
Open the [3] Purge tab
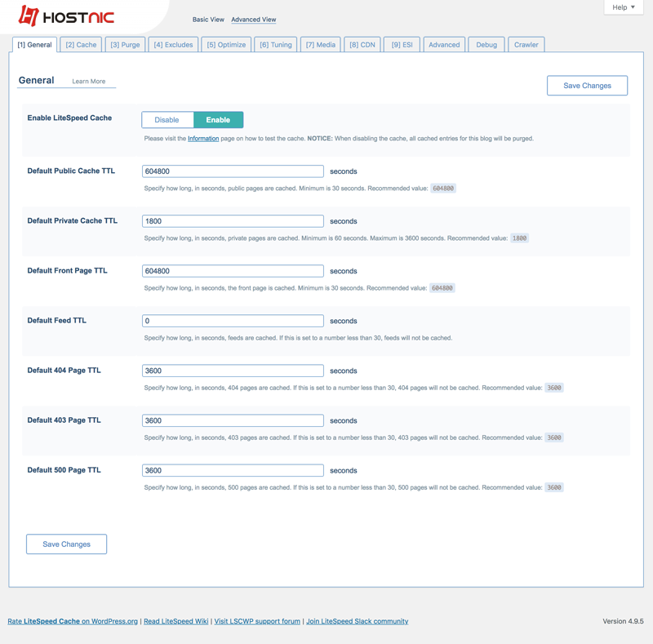[125, 45]
